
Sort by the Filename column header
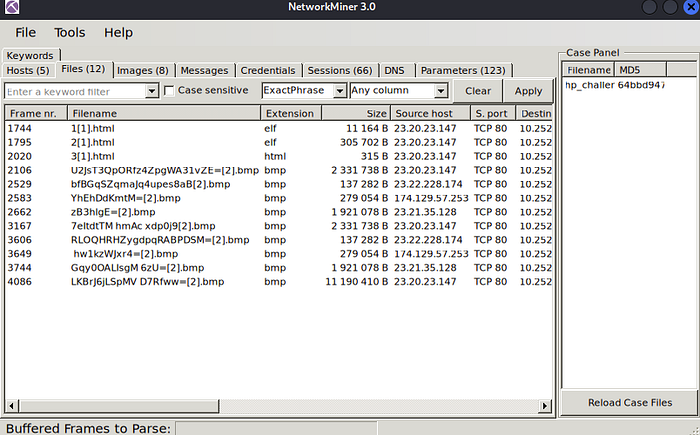tap(164, 113)
